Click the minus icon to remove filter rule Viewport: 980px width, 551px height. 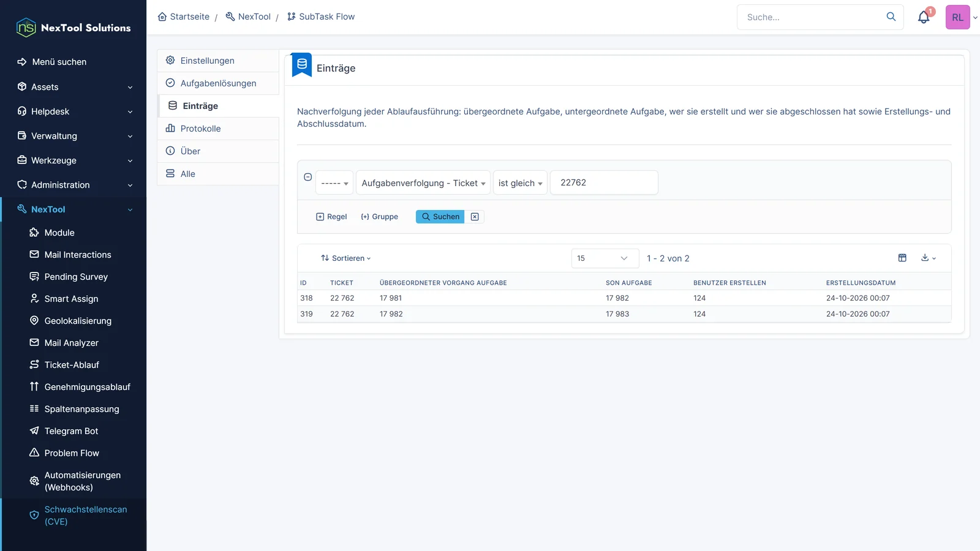[308, 177]
